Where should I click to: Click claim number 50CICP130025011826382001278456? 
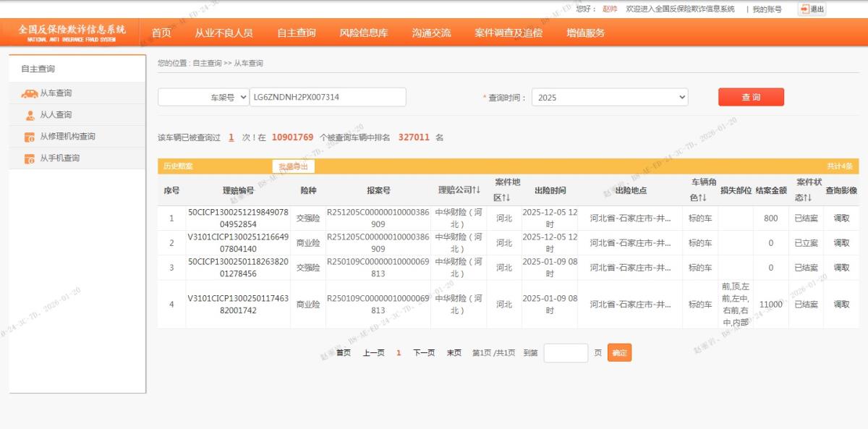[238, 268]
